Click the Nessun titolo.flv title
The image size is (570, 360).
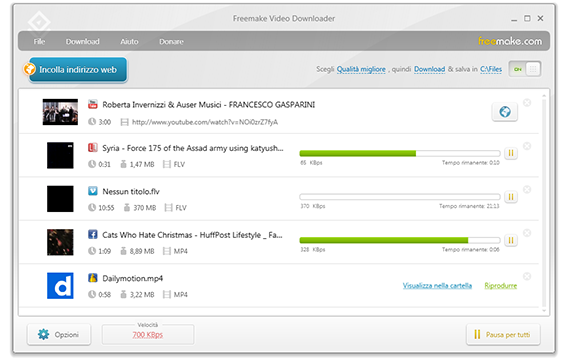(131, 191)
